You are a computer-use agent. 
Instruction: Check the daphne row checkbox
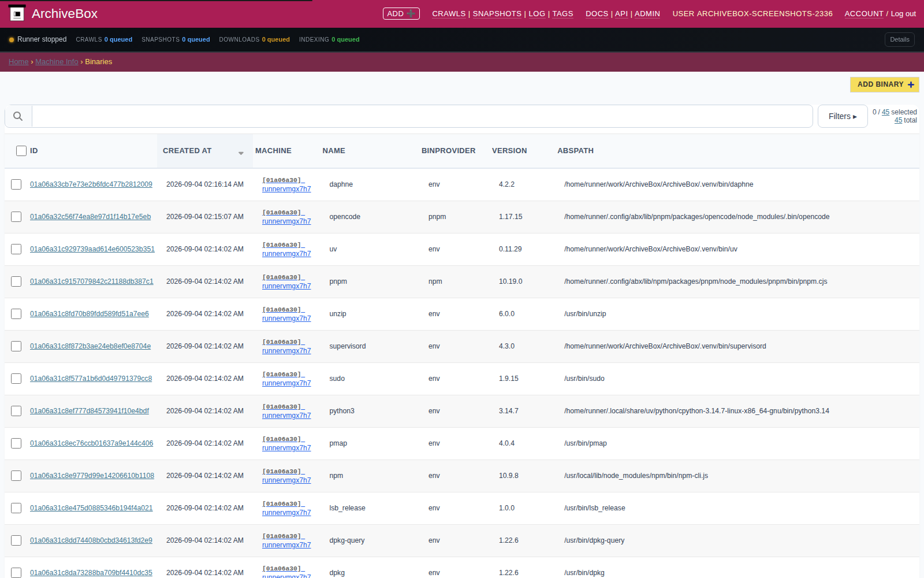[x=16, y=184]
